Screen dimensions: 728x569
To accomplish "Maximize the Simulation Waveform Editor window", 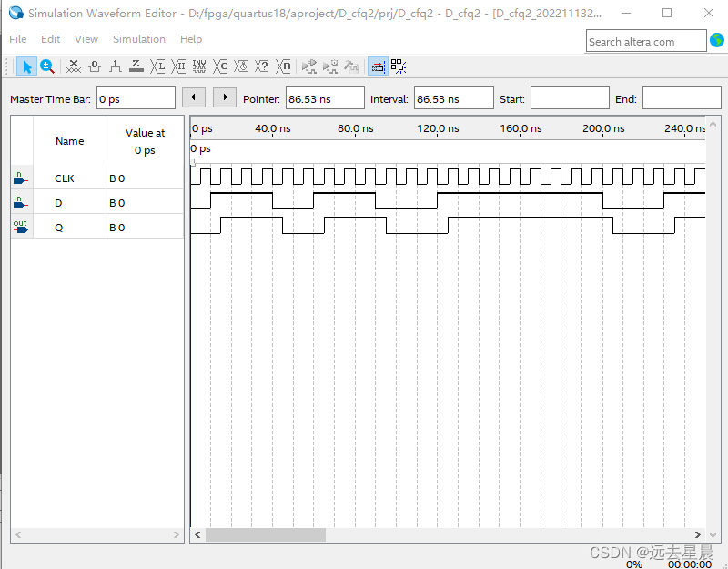I will point(667,13).
